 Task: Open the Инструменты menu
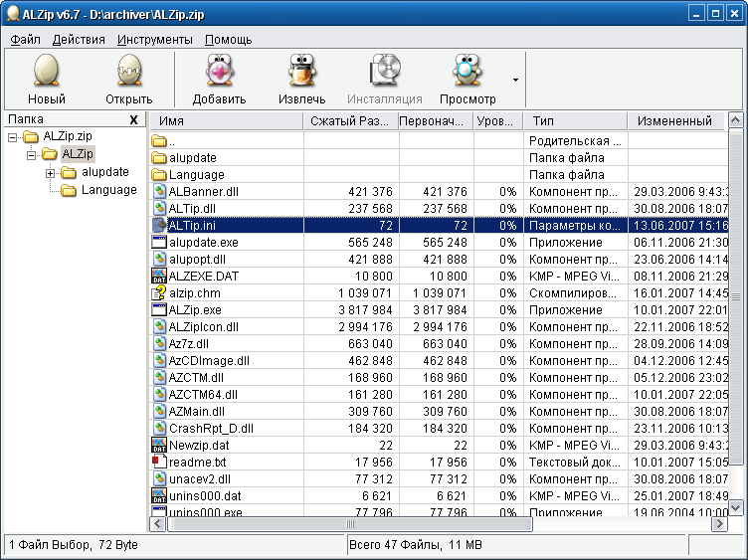[x=154, y=40]
